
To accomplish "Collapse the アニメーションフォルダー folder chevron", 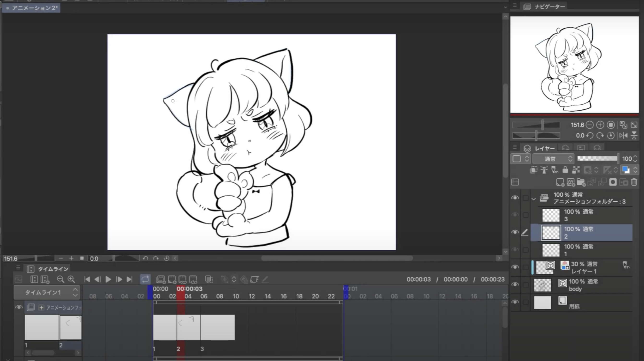I will tap(533, 199).
